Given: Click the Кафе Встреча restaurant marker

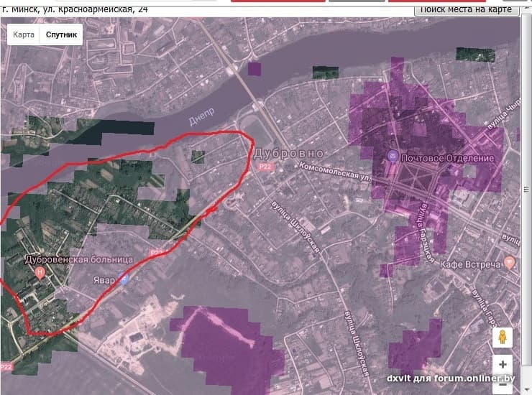Looking at the screenshot, I should 509,263.
